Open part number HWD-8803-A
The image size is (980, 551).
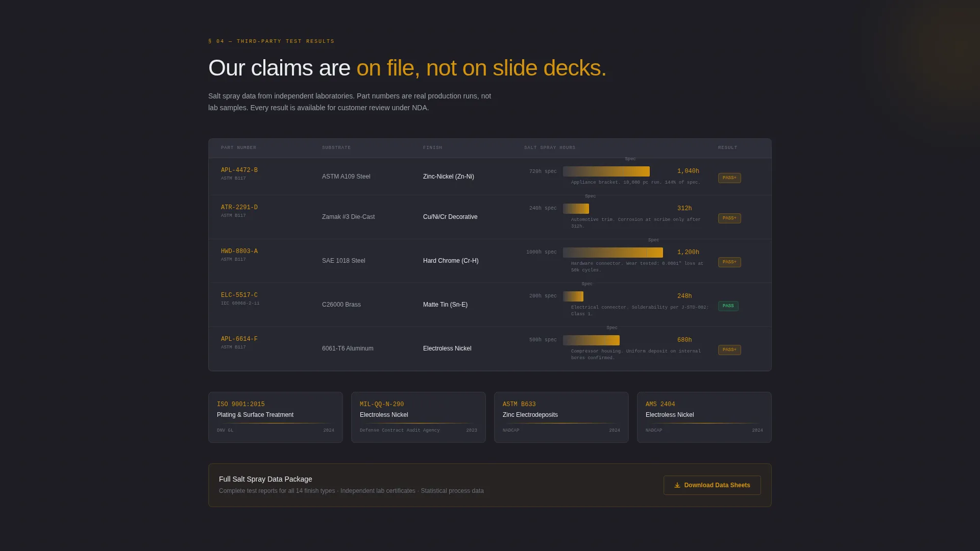239,252
